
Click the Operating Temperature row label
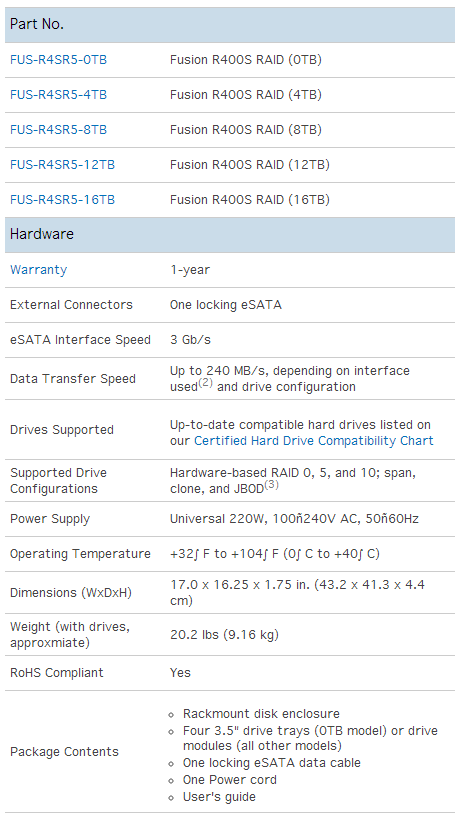tap(80, 554)
